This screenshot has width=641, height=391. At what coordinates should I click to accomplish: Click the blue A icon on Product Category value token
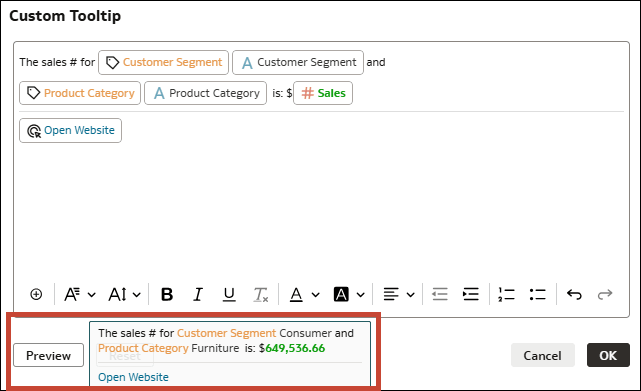[159, 94]
